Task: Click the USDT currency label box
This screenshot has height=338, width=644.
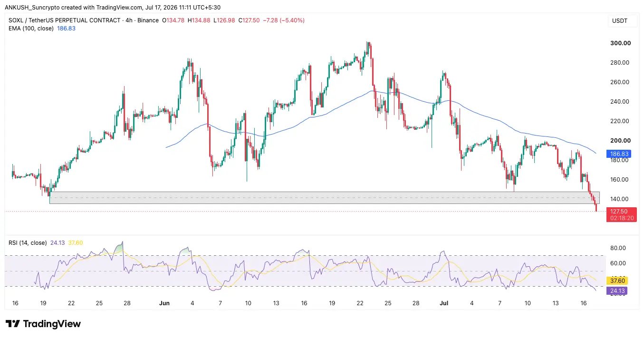Action: pyautogui.click(x=620, y=21)
